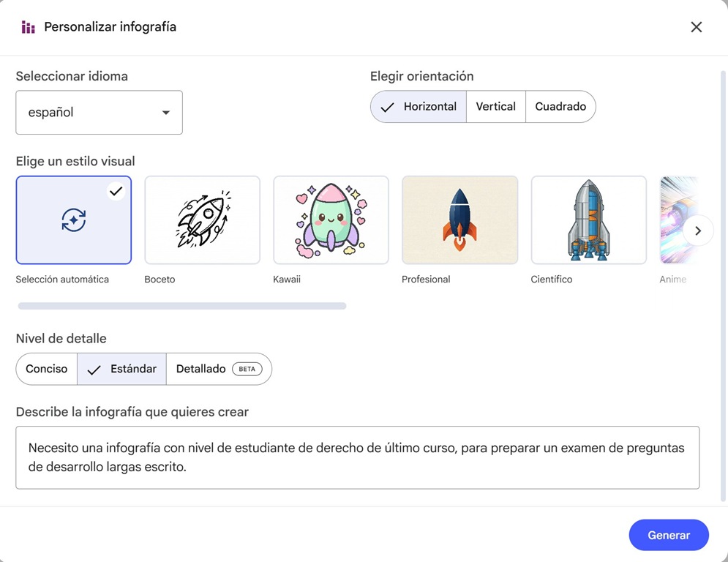Close the Personalizar infografía dialog
This screenshot has height=562, width=728.
[x=696, y=27]
